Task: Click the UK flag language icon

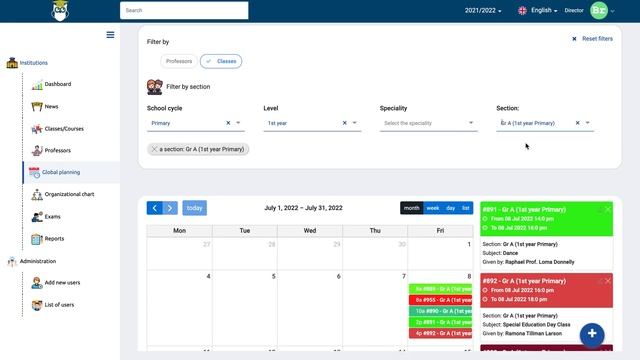Action: (522, 11)
